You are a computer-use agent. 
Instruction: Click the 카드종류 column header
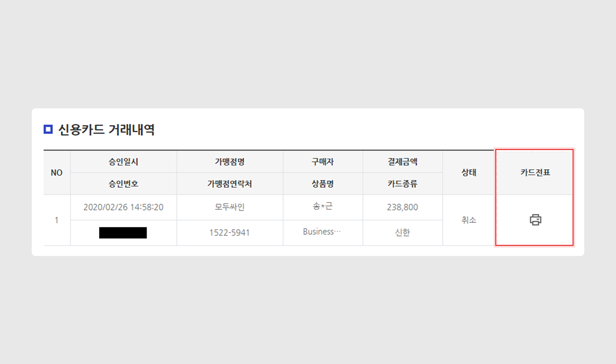click(402, 184)
